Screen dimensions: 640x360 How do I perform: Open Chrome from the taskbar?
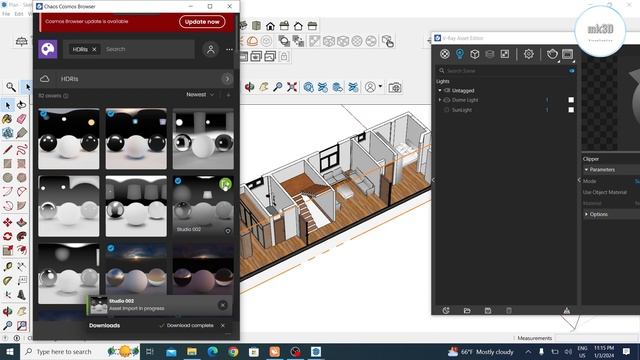click(233, 351)
